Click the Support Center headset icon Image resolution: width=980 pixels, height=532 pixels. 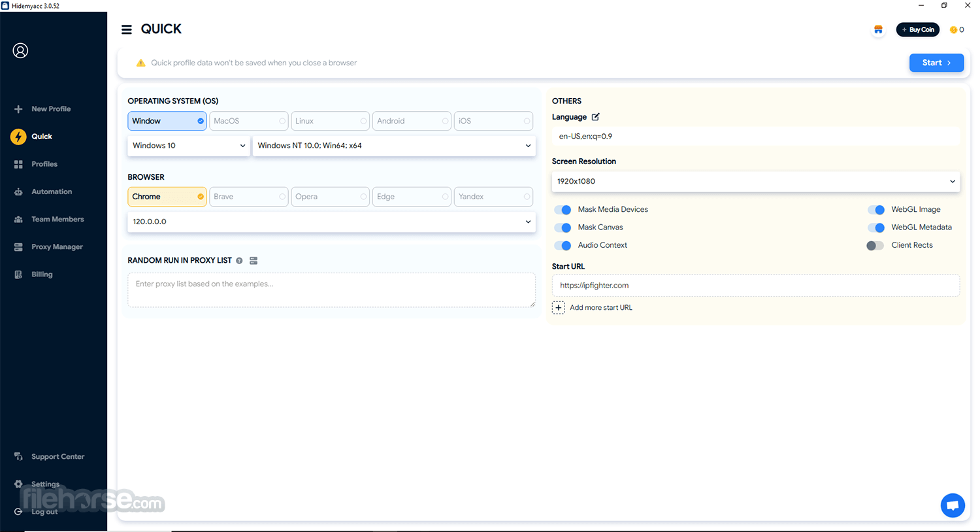point(18,457)
